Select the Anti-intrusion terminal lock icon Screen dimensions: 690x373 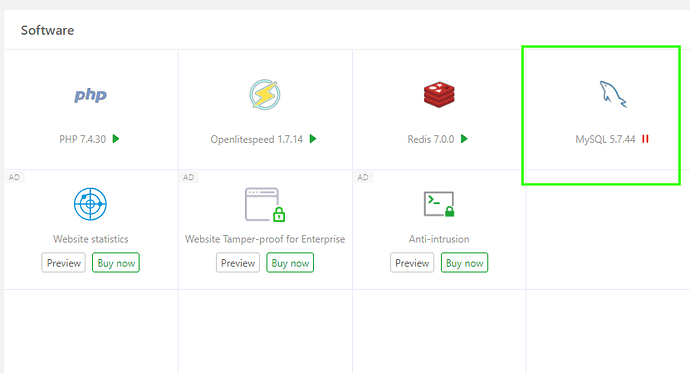(x=439, y=204)
